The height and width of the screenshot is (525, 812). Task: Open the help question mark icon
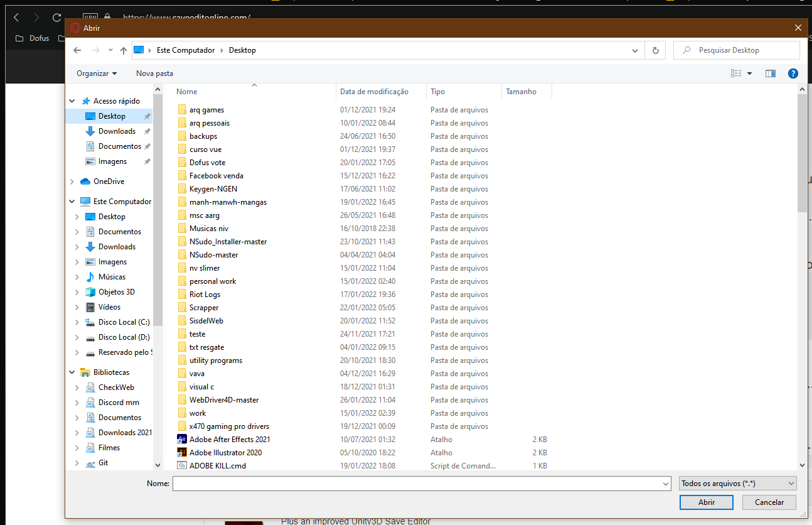(793, 73)
